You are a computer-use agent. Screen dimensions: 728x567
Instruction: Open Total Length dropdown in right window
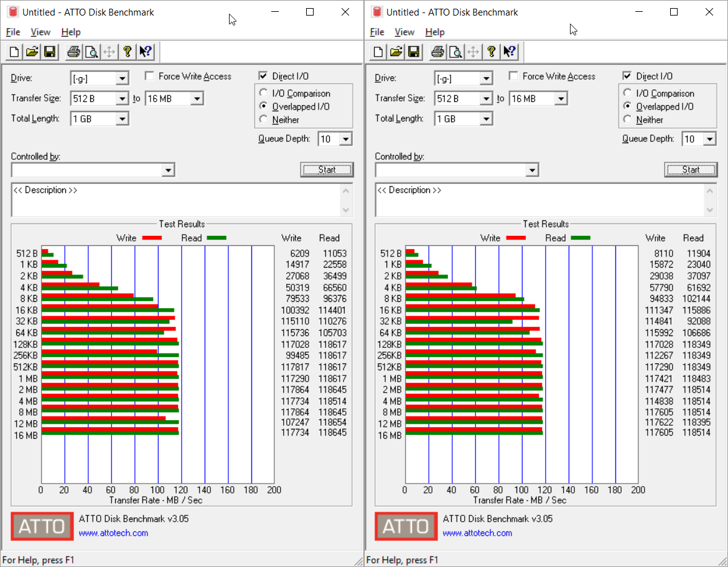pos(486,119)
